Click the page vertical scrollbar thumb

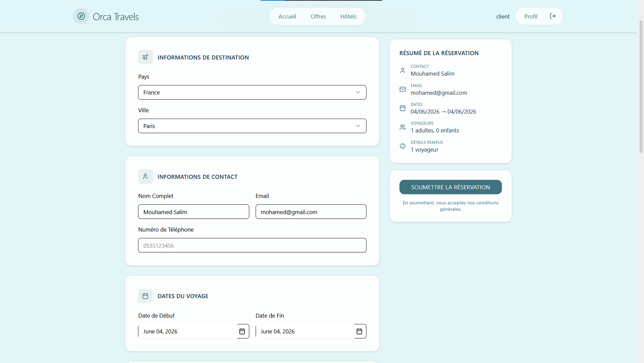[x=641, y=87]
